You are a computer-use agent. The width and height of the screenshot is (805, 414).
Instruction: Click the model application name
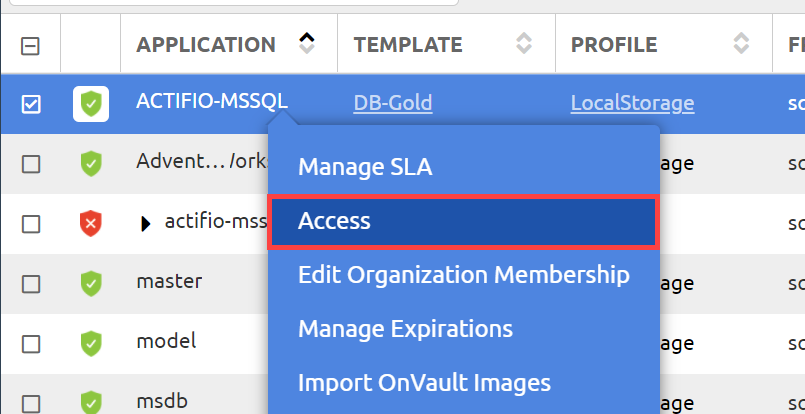[166, 341]
